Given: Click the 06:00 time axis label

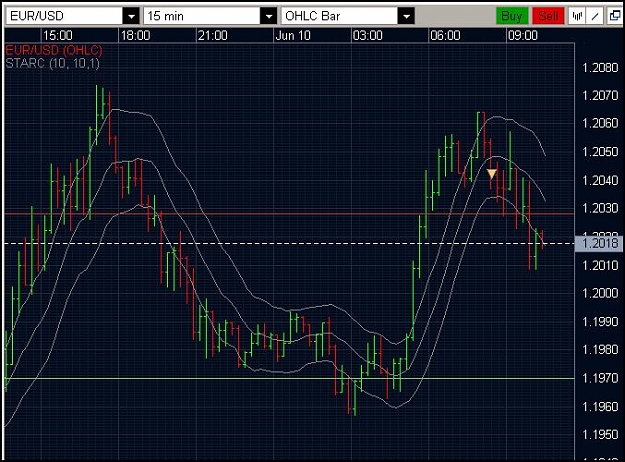Looking at the screenshot, I should point(445,35).
